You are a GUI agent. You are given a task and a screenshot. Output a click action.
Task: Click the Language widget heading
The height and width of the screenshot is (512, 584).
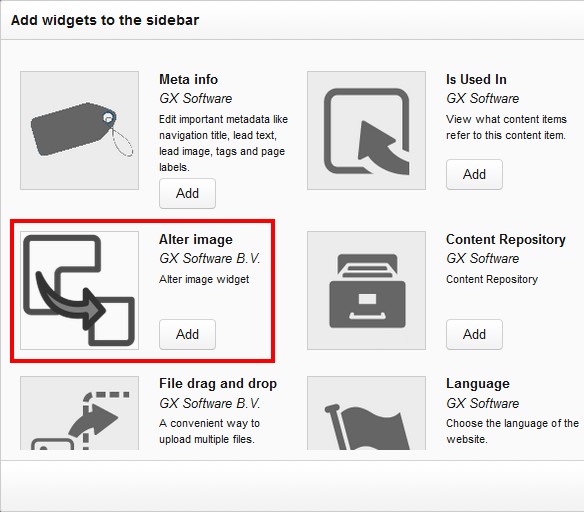click(x=478, y=384)
